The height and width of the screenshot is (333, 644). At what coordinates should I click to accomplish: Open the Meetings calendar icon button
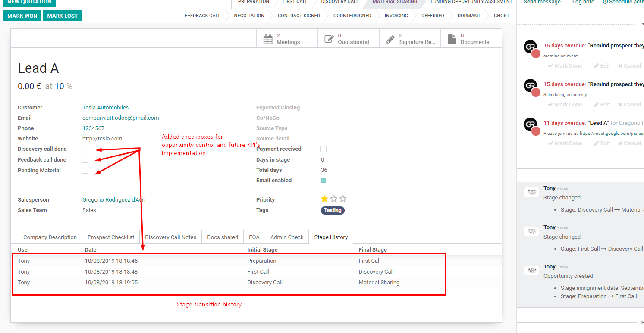(x=268, y=39)
